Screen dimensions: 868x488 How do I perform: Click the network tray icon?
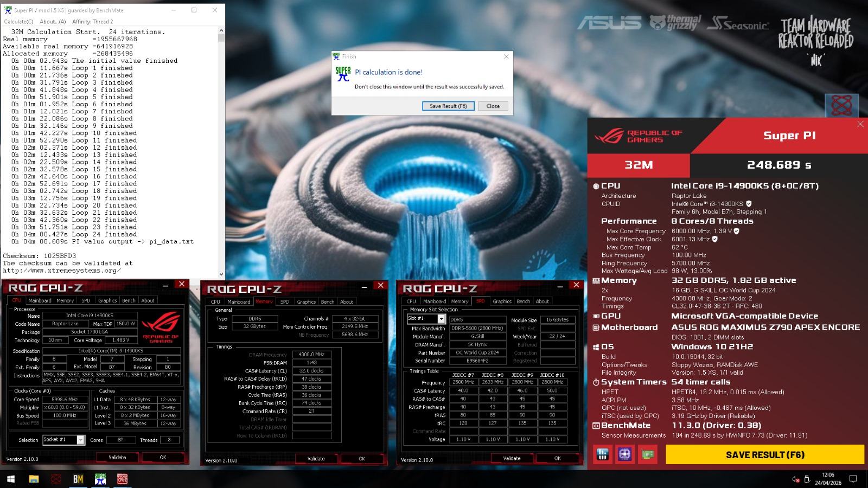point(807,479)
